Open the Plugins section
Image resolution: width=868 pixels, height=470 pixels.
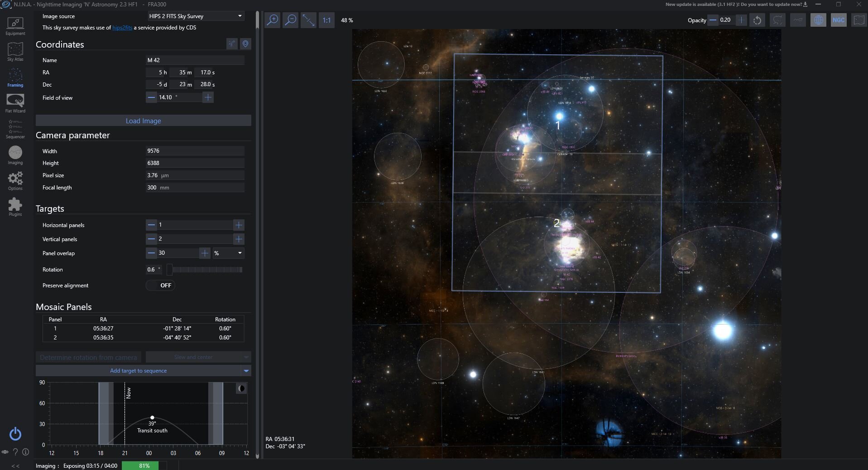15,207
